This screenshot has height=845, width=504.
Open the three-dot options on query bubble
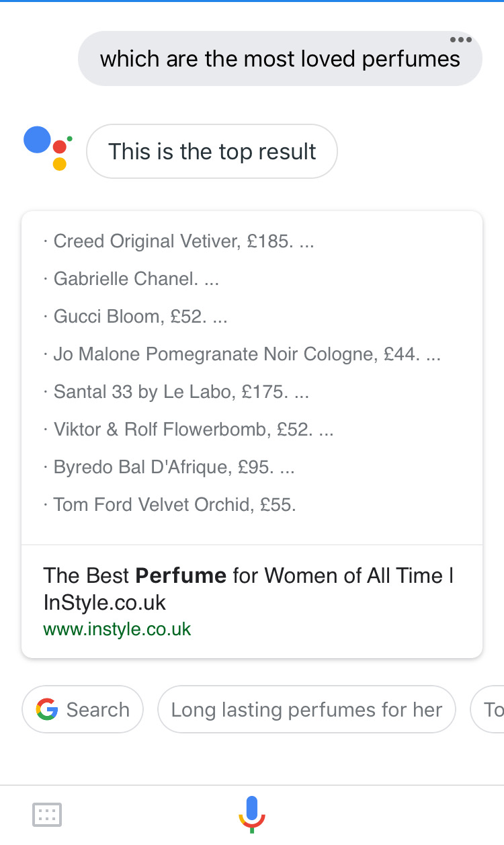coord(460,40)
